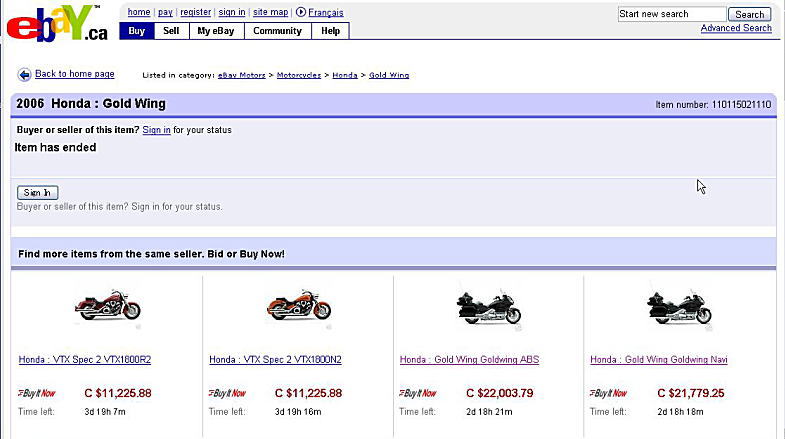The image size is (785, 439).
Task: Select the Buy tab
Action: [x=136, y=31]
